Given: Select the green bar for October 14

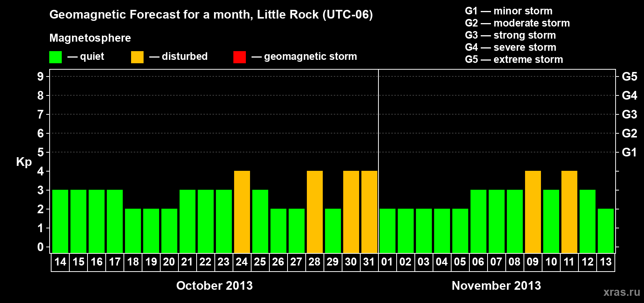Looking at the screenshot, I should (x=60, y=222).
